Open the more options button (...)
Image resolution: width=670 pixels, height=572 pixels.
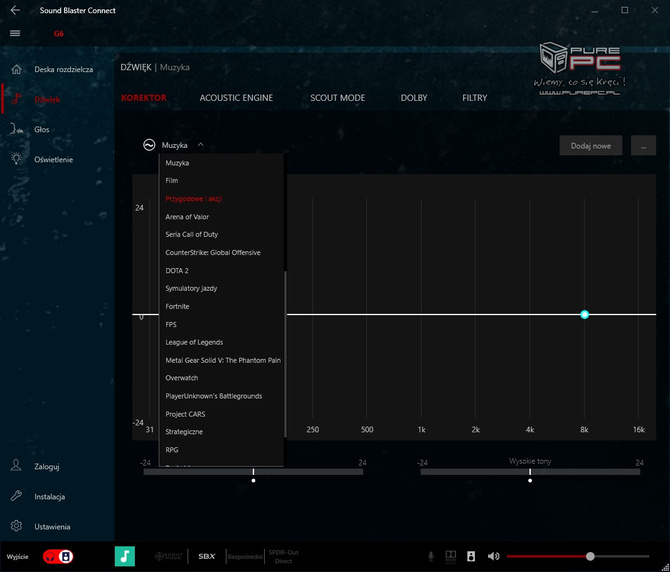pos(643,146)
